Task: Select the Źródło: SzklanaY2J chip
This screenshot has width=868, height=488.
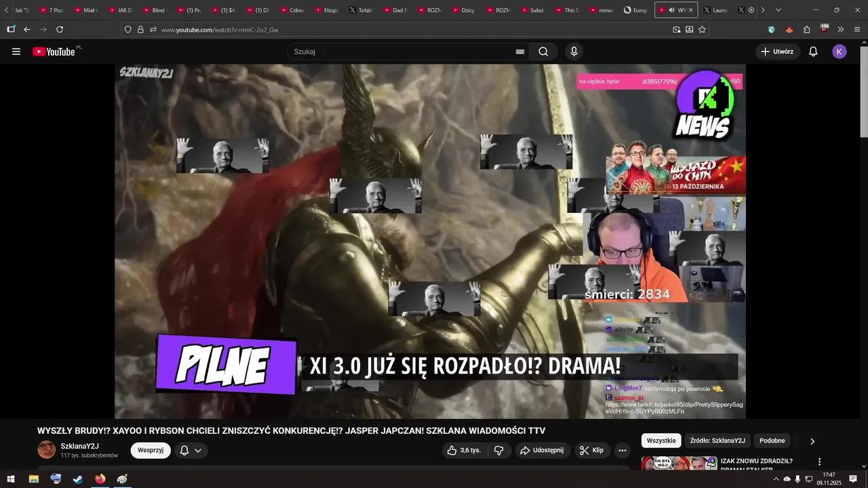Action: [x=717, y=441]
